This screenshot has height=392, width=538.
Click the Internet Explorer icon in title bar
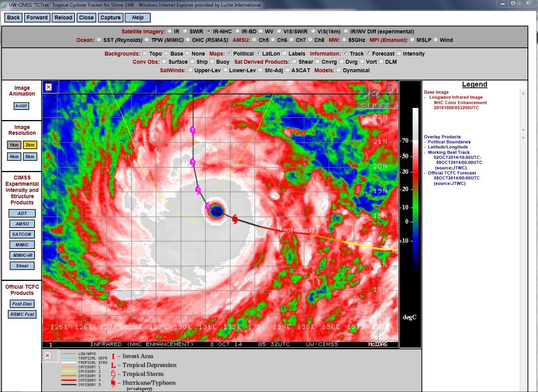(x=4, y=5)
